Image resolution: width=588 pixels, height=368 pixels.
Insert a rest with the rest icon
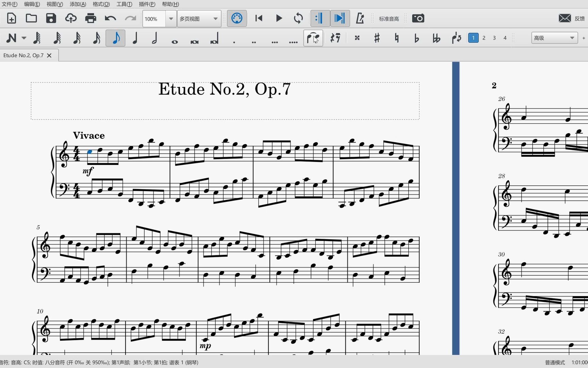tap(336, 38)
